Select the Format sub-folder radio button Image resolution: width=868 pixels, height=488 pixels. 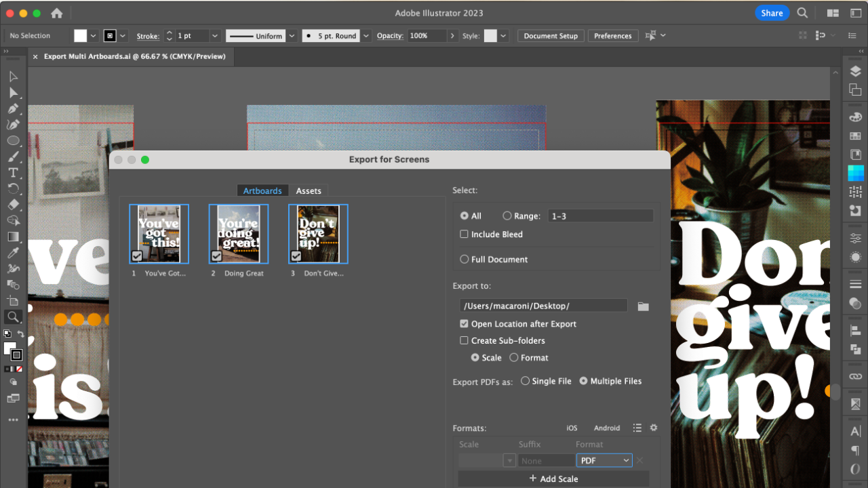[x=514, y=357]
